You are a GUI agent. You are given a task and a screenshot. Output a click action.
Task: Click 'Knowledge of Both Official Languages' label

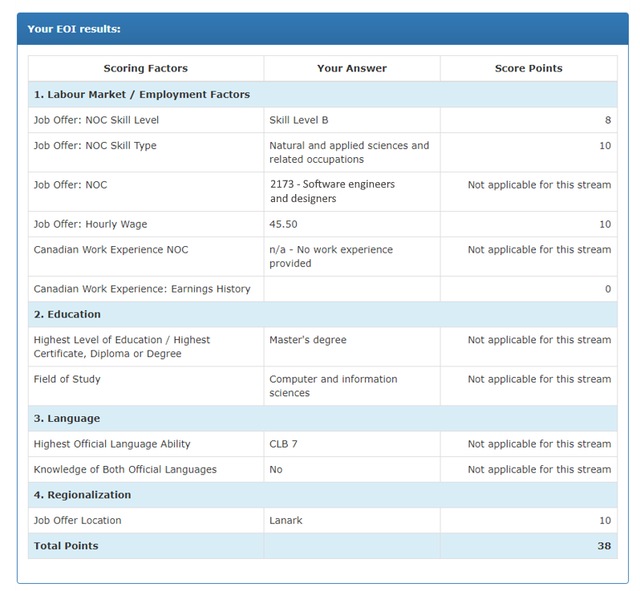125,469
